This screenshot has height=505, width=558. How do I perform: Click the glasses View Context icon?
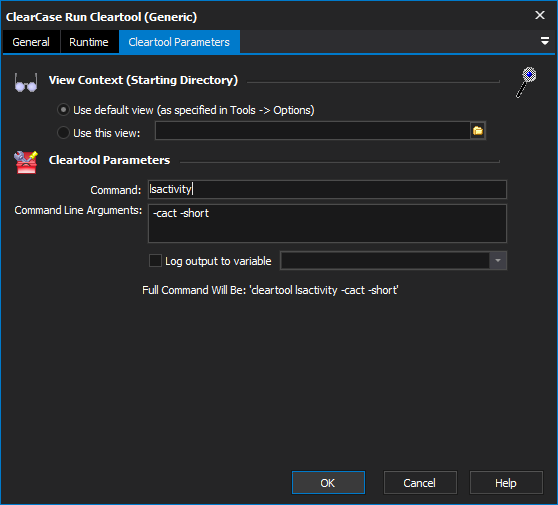(x=26, y=83)
